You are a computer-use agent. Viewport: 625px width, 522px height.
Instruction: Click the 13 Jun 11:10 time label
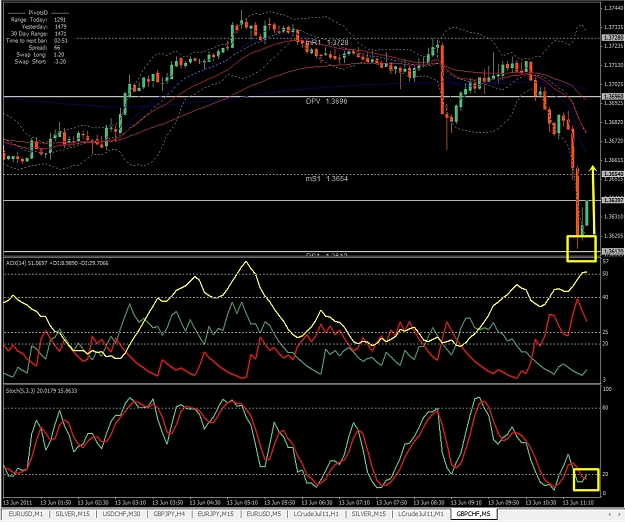pyautogui.click(x=578, y=502)
